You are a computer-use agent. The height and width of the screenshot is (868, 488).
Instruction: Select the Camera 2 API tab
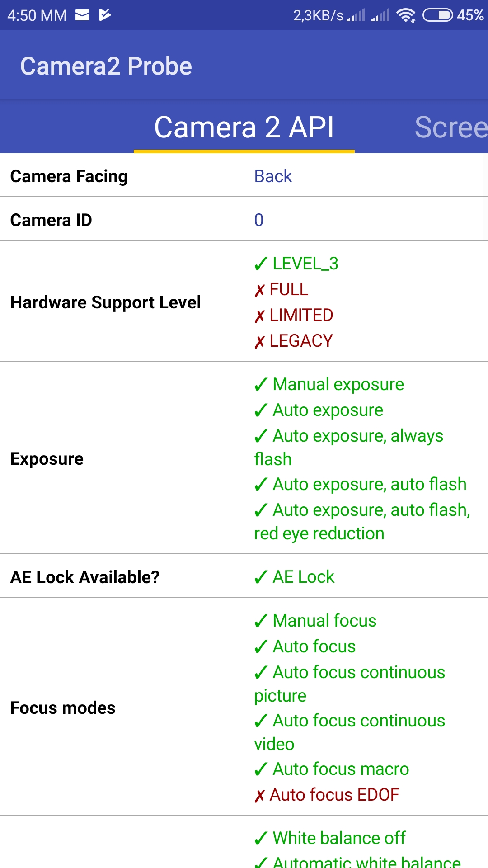244,127
